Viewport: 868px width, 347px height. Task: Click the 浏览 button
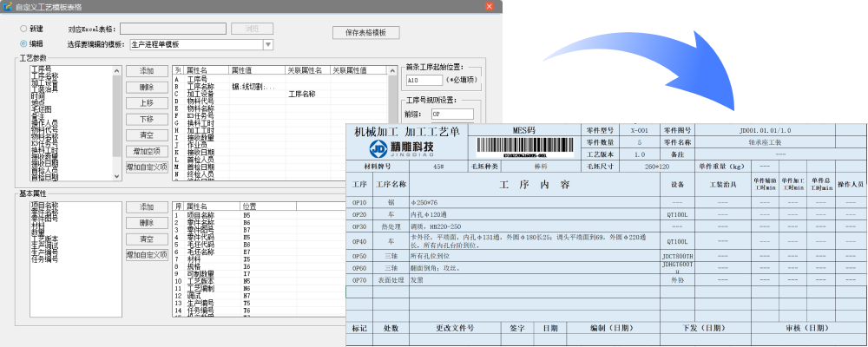tap(253, 29)
